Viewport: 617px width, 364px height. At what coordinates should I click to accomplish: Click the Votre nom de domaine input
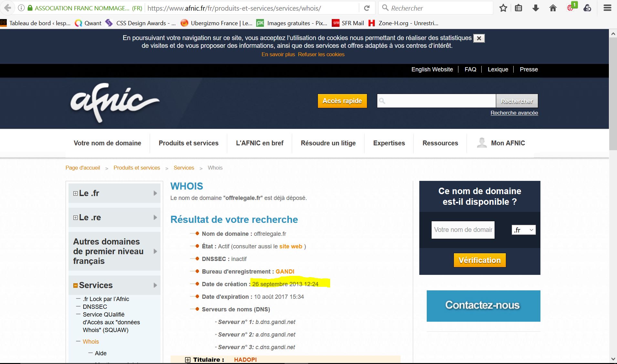pyautogui.click(x=463, y=230)
